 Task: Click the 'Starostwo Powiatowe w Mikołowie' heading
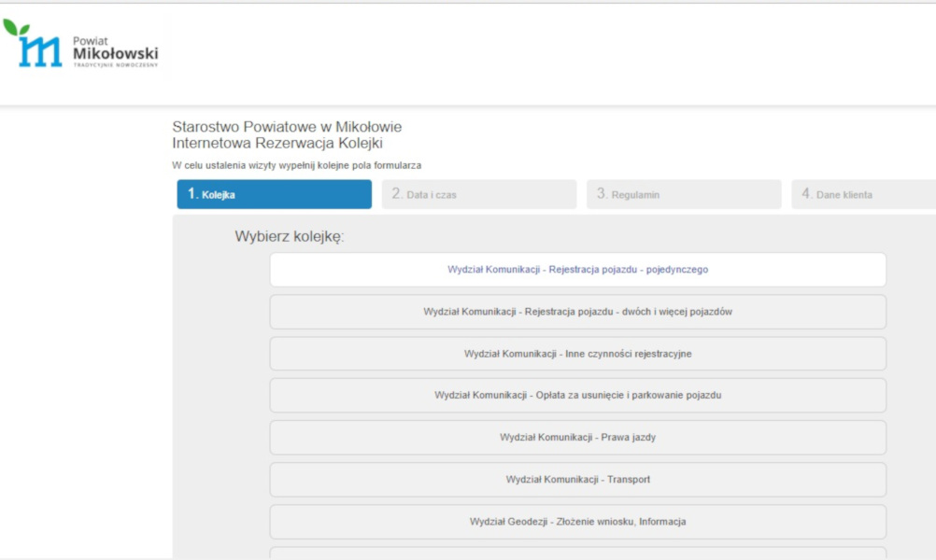click(287, 127)
